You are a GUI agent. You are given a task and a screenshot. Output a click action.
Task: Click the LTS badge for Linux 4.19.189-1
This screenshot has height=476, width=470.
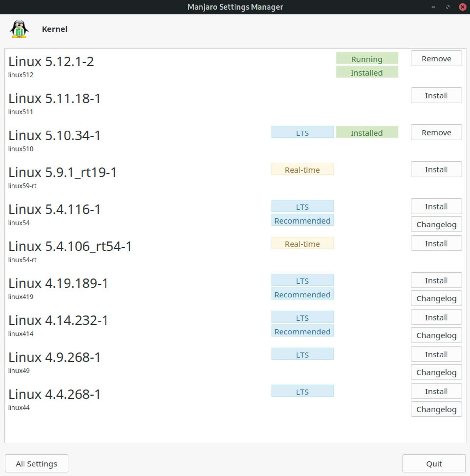click(303, 280)
